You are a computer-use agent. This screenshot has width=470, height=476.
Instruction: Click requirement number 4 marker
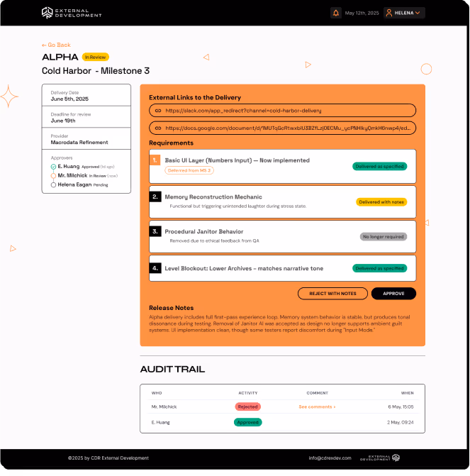[x=155, y=268]
